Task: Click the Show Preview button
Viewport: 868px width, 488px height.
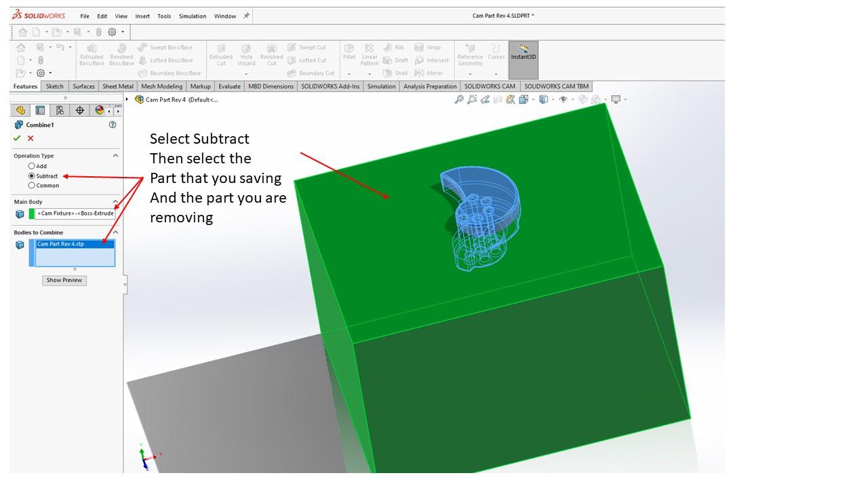Action: [x=64, y=280]
